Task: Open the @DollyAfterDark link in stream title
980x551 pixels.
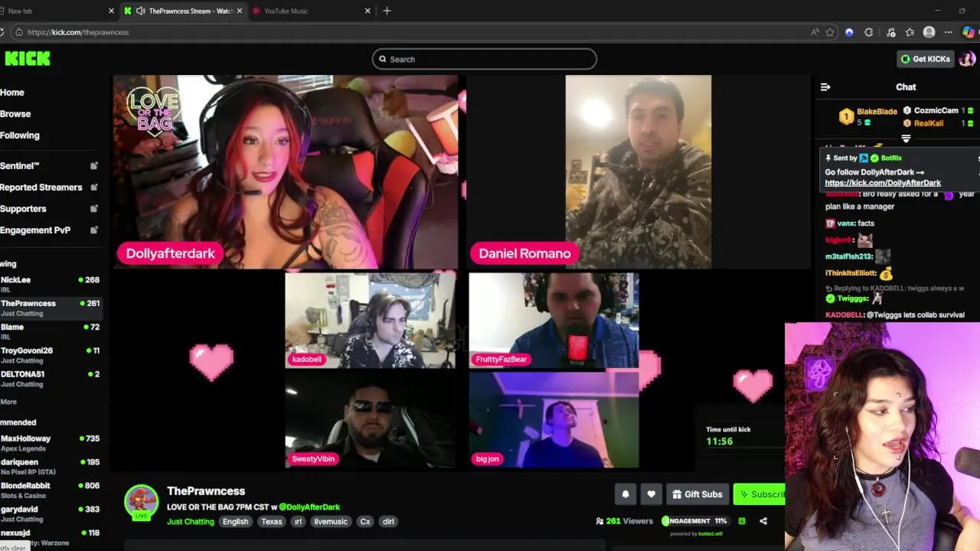Action: pyautogui.click(x=309, y=507)
